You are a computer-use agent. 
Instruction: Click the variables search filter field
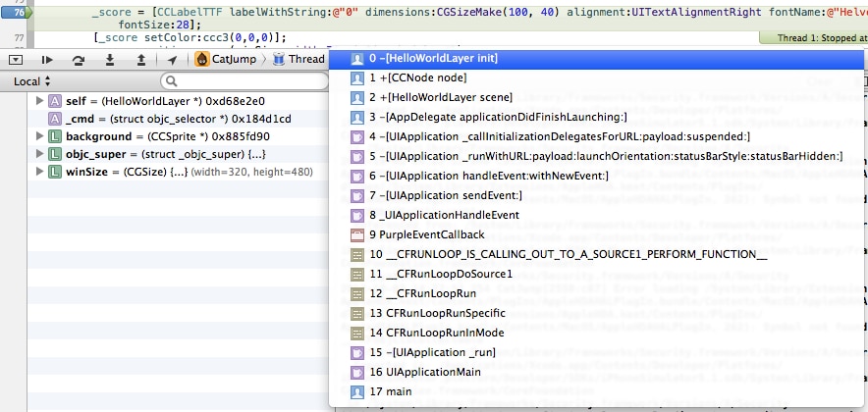(244, 81)
